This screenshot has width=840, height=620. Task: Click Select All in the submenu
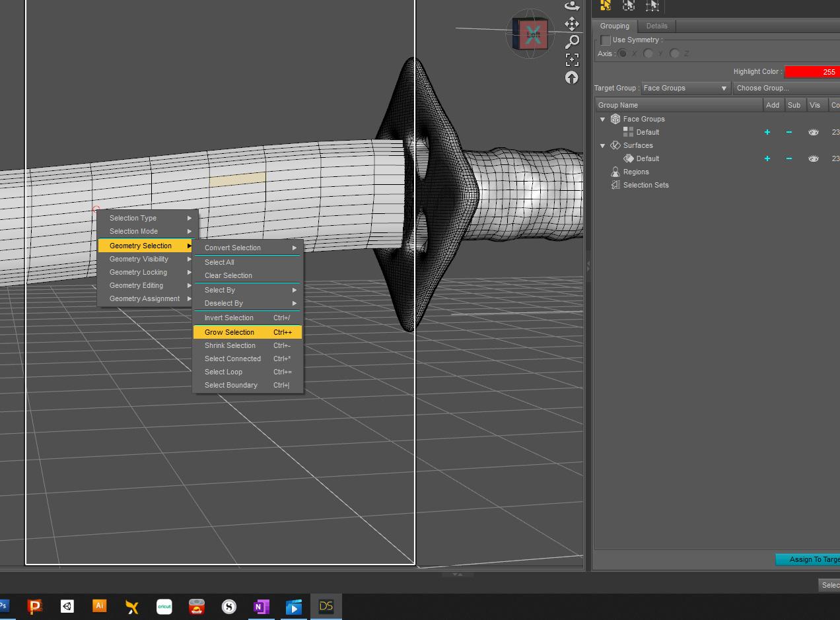pos(248,262)
